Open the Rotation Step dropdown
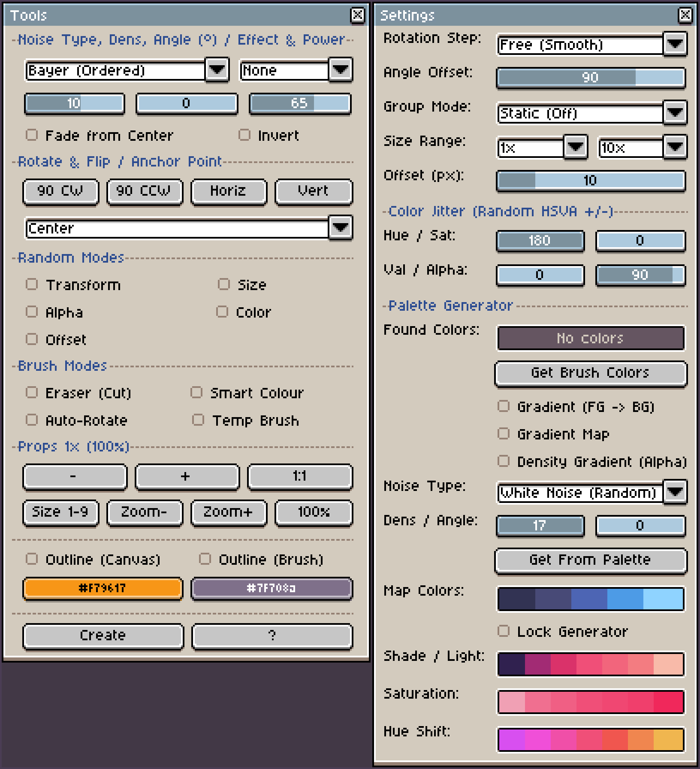 point(675,44)
